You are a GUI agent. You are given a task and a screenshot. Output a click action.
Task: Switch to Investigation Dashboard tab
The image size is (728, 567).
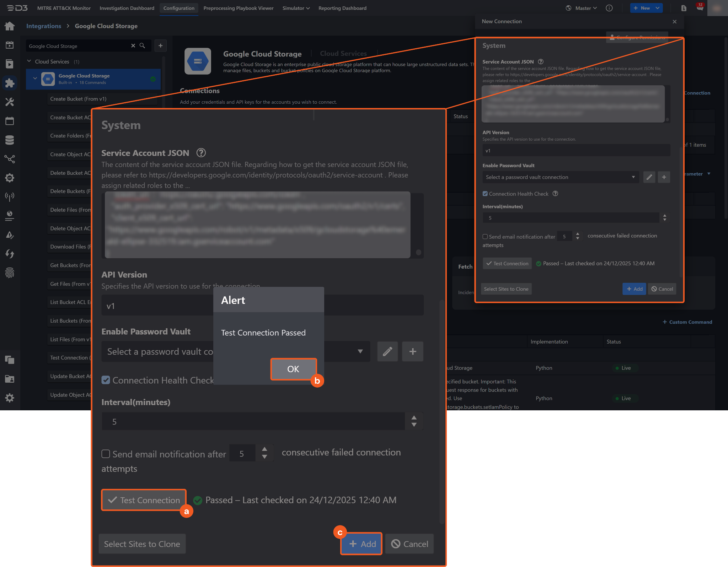(x=127, y=8)
